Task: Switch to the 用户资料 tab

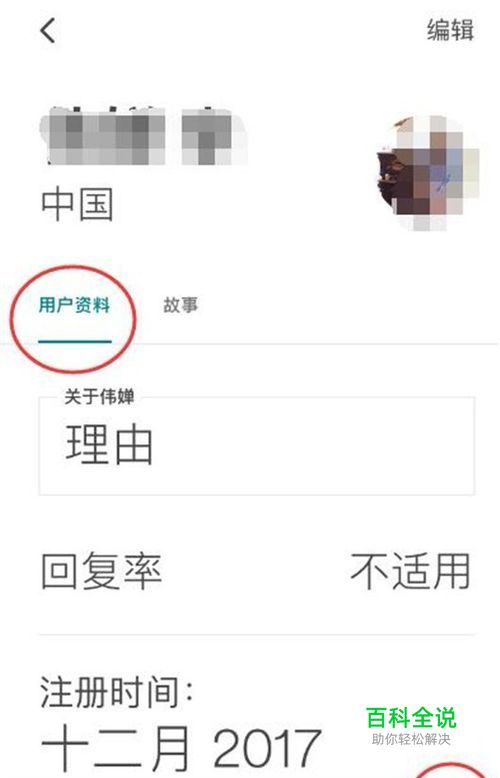Action: click(74, 305)
